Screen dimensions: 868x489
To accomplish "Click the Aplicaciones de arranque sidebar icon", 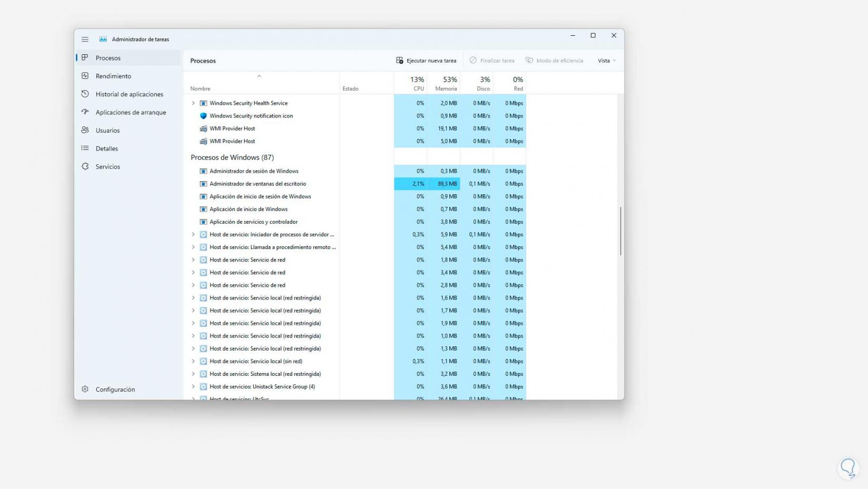I will (x=85, y=112).
